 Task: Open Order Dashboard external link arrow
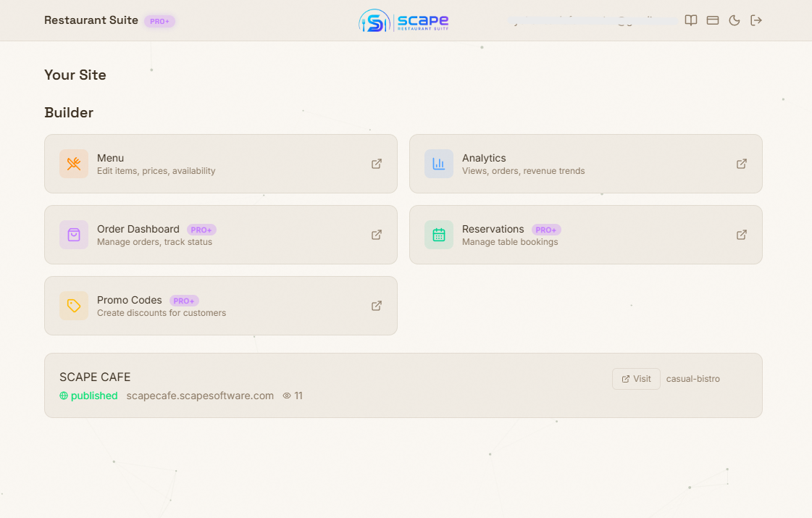(x=377, y=235)
